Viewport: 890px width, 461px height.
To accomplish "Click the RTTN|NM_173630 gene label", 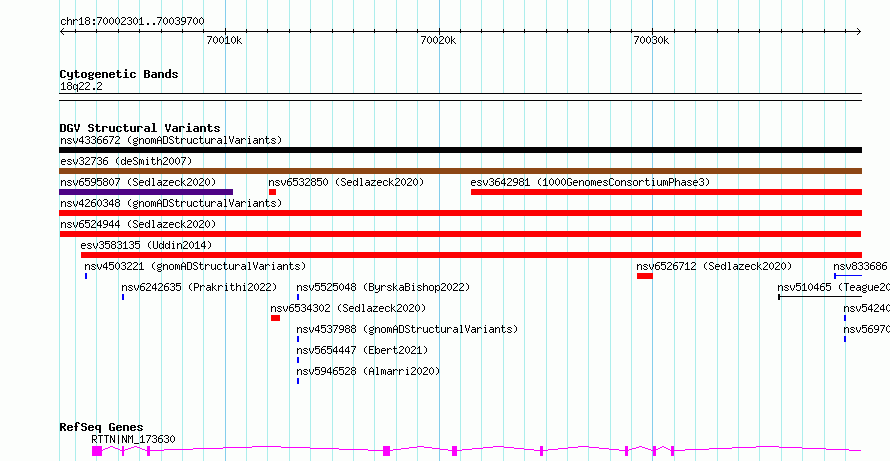I will [133, 439].
